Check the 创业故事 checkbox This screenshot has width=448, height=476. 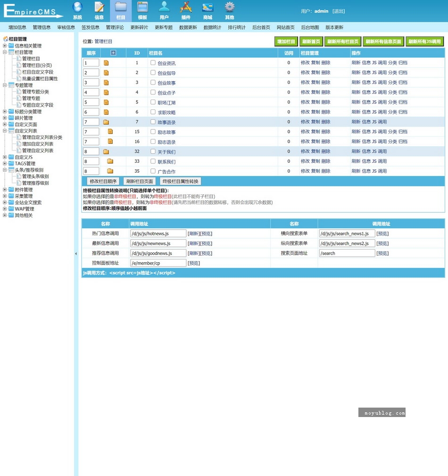[153, 82]
